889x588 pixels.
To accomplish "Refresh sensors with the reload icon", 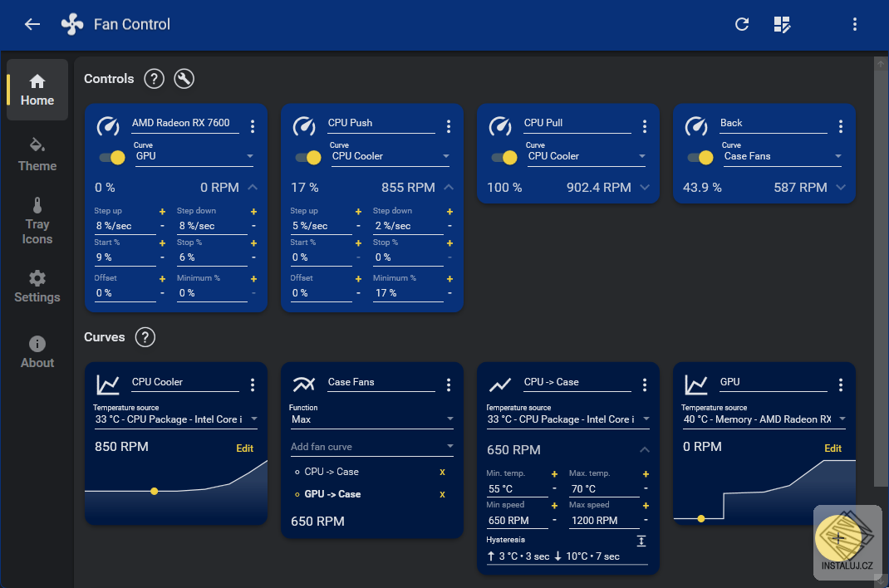I will coord(742,24).
